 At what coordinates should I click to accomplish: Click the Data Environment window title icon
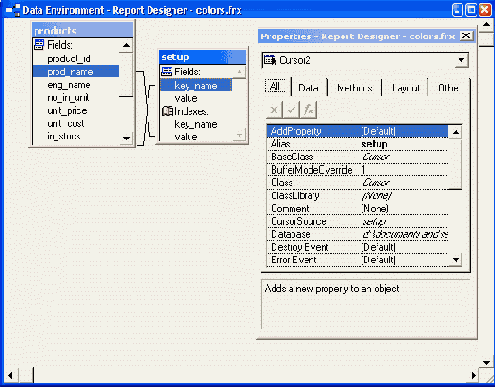pos(13,10)
